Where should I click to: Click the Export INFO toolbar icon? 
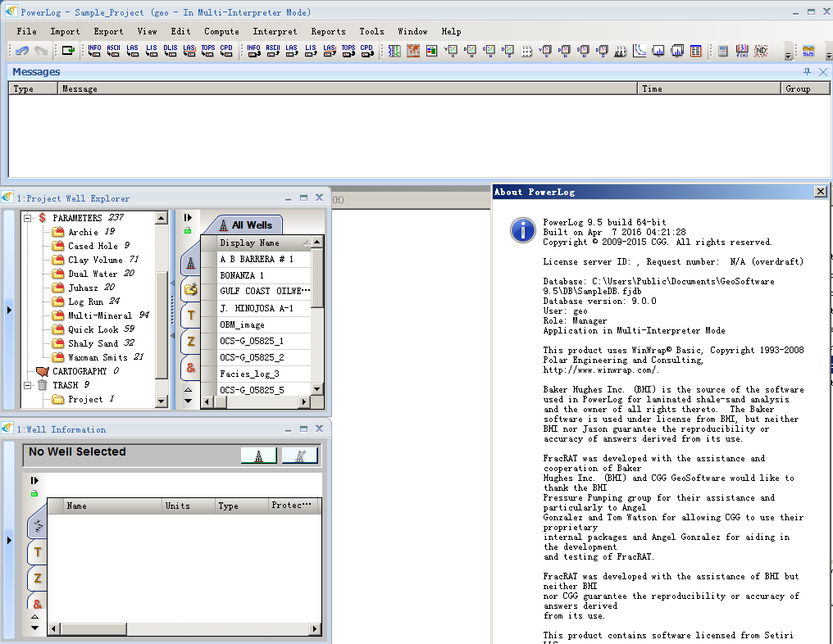click(254, 51)
